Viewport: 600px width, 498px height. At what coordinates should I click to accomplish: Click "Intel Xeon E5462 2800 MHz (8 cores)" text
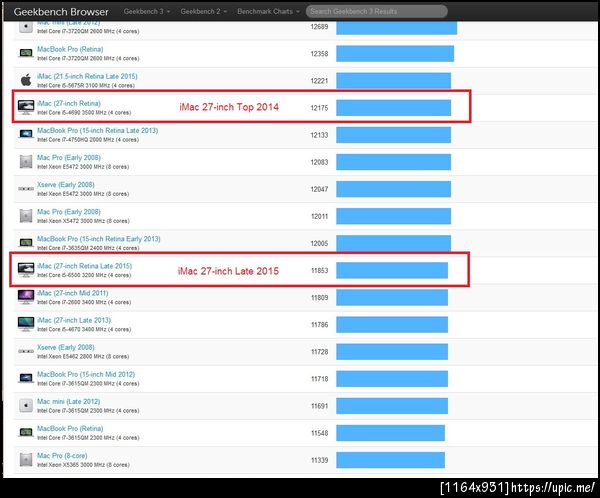(83, 356)
